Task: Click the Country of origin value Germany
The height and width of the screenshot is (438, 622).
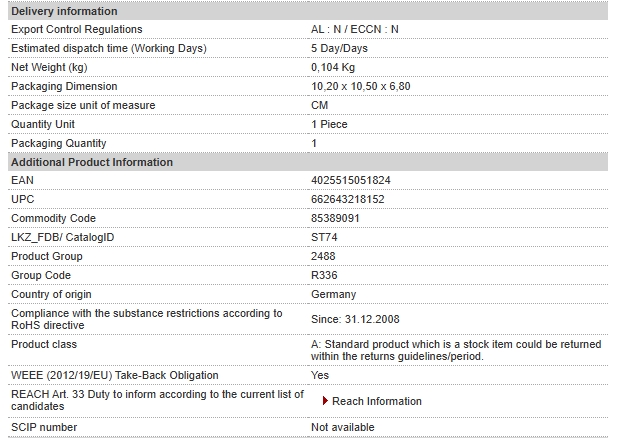Action: click(x=334, y=294)
